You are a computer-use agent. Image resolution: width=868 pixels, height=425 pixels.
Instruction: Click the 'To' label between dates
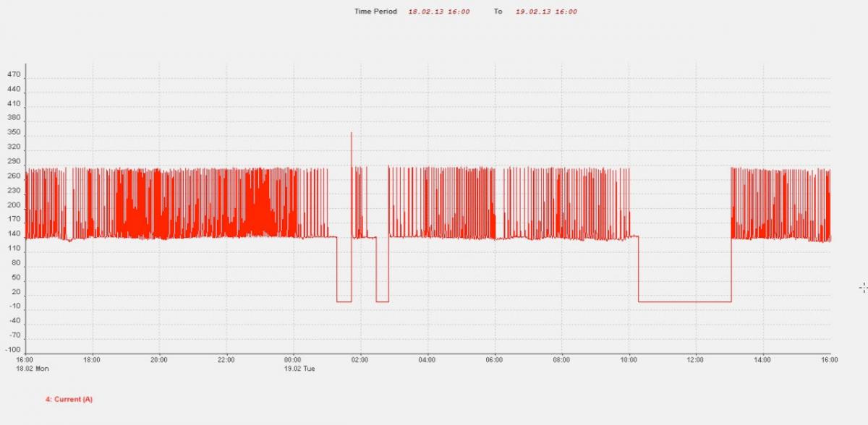pyautogui.click(x=498, y=12)
